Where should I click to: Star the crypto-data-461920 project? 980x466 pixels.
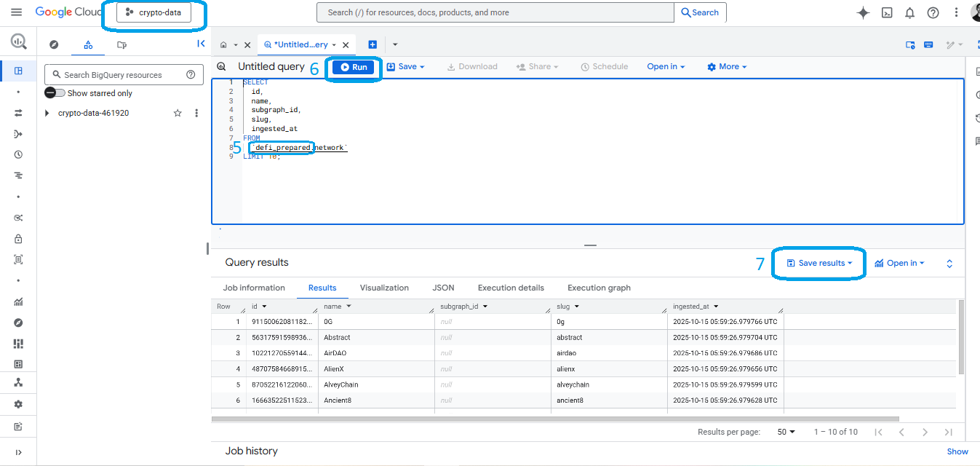[x=178, y=113]
